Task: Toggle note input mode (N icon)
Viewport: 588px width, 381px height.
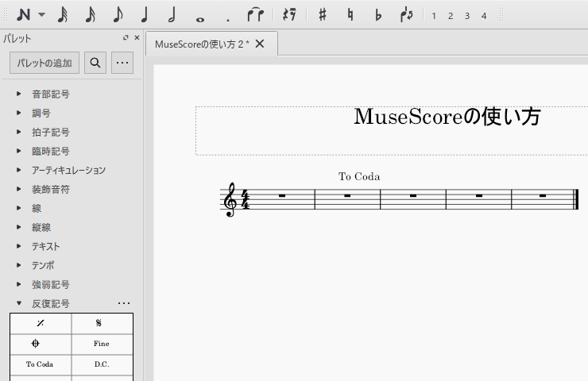Action: coord(23,15)
